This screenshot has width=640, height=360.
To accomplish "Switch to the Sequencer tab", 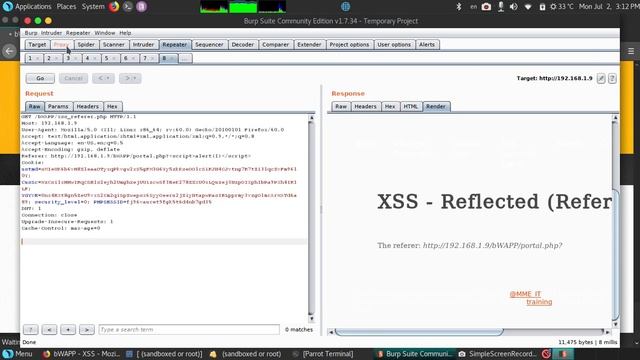I will (209, 44).
